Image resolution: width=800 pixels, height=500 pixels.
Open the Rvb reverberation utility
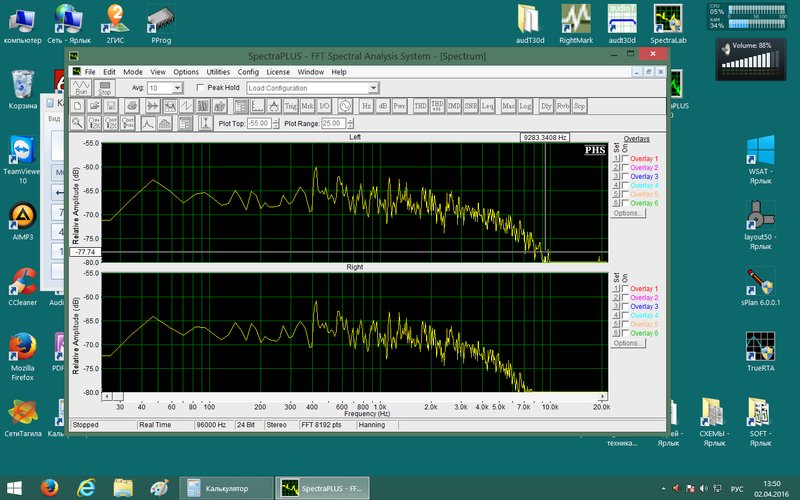pyautogui.click(x=563, y=106)
